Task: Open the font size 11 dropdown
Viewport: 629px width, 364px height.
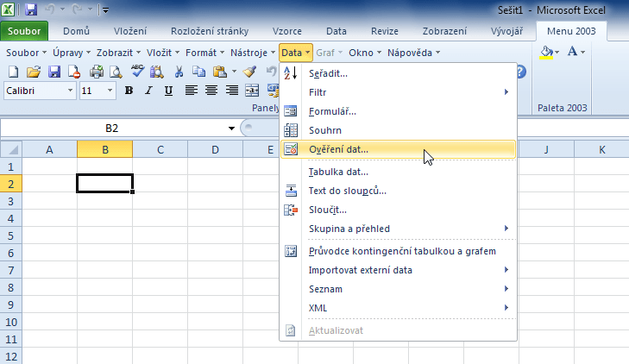Action: pos(110,91)
